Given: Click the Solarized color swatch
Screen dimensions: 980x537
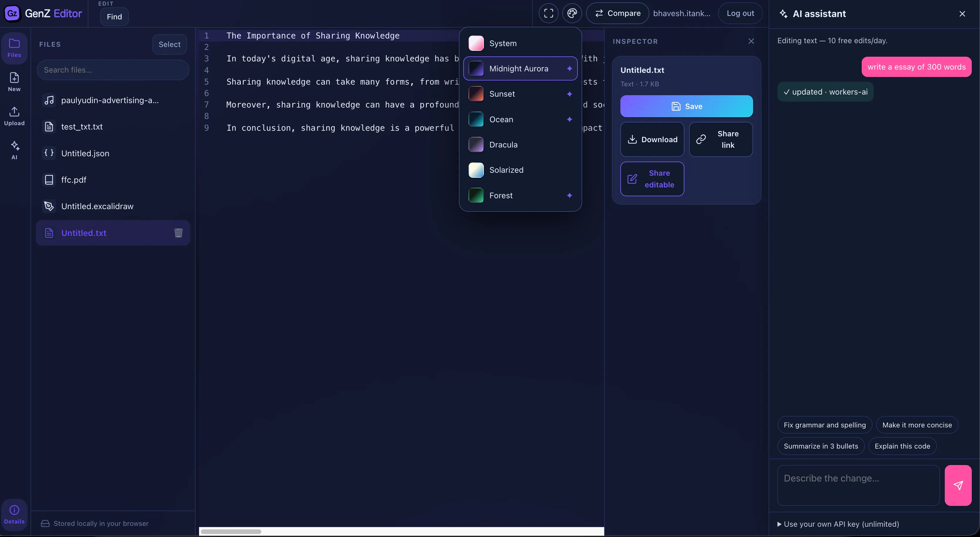Looking at the screenshot, I should (x=476, y=170).
